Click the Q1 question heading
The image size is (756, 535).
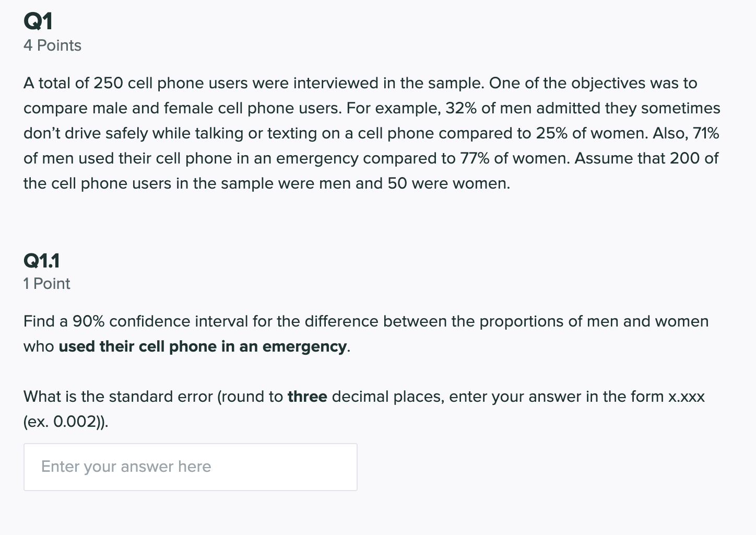pos(38,21)
